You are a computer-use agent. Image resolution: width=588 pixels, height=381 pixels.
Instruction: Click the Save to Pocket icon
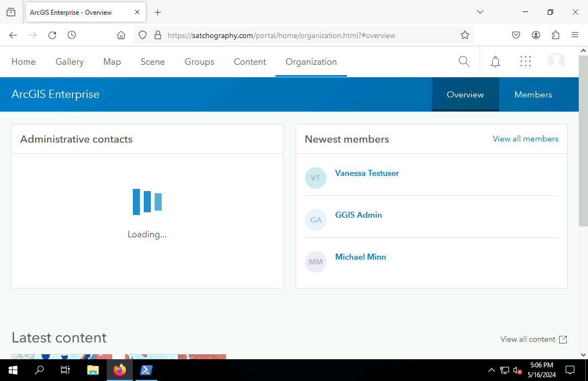(x=516, y=35)
